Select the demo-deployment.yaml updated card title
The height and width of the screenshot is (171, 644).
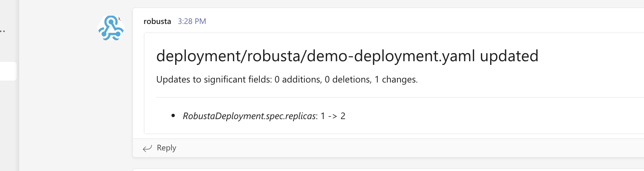[347, 56]
